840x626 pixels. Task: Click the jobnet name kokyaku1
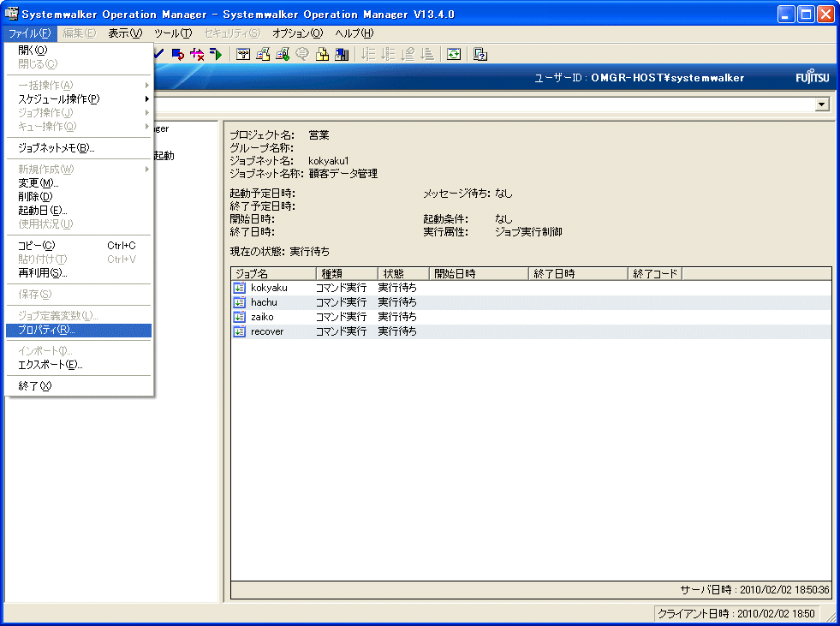[x=329, y=161]
